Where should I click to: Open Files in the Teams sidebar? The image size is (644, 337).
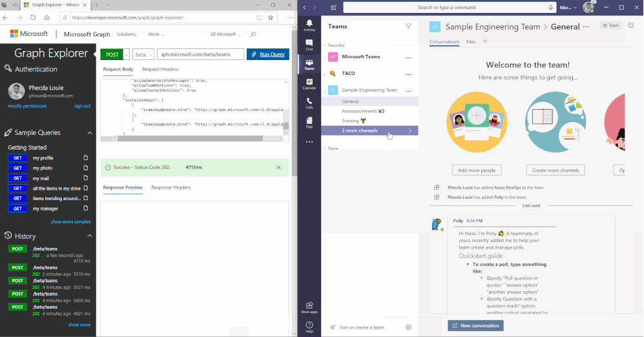pos(309,122)
